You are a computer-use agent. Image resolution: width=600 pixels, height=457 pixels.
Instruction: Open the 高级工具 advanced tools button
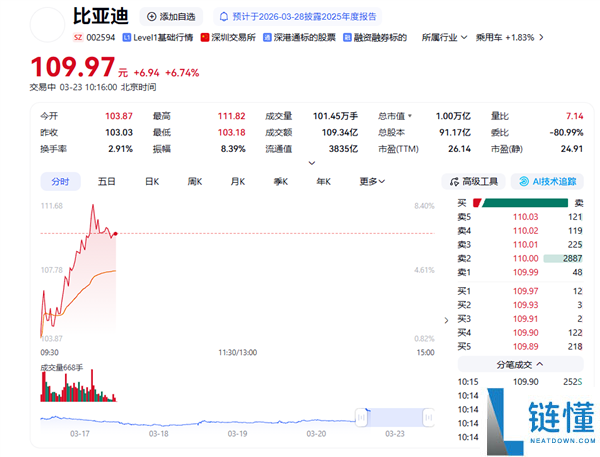click(473, 181)
